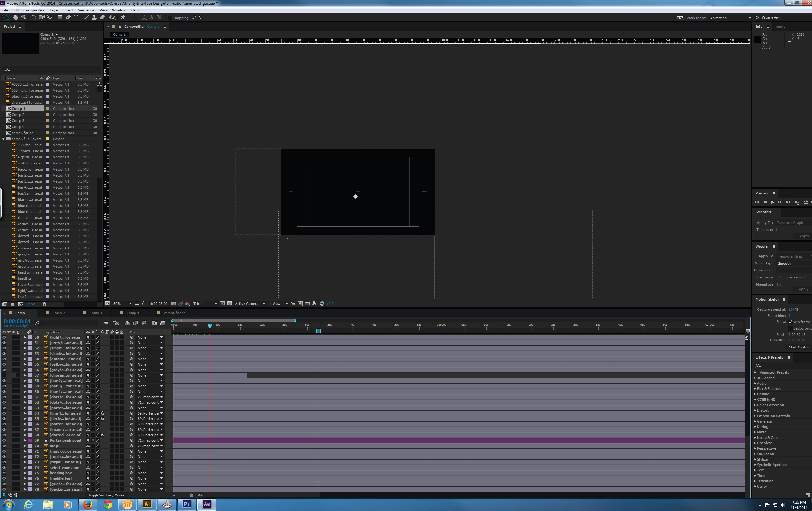Select the Puppet Pin tool
Viewport: 812px width, 511px height.
pos(123,18)
